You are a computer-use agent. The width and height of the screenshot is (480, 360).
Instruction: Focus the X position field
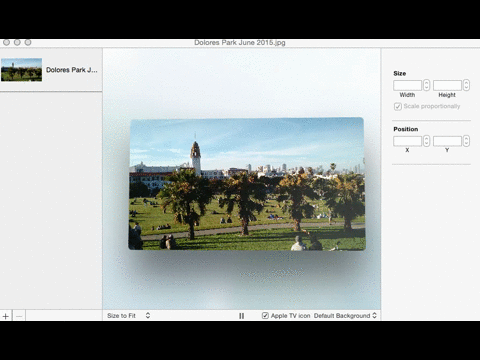(x=407, y=141)
